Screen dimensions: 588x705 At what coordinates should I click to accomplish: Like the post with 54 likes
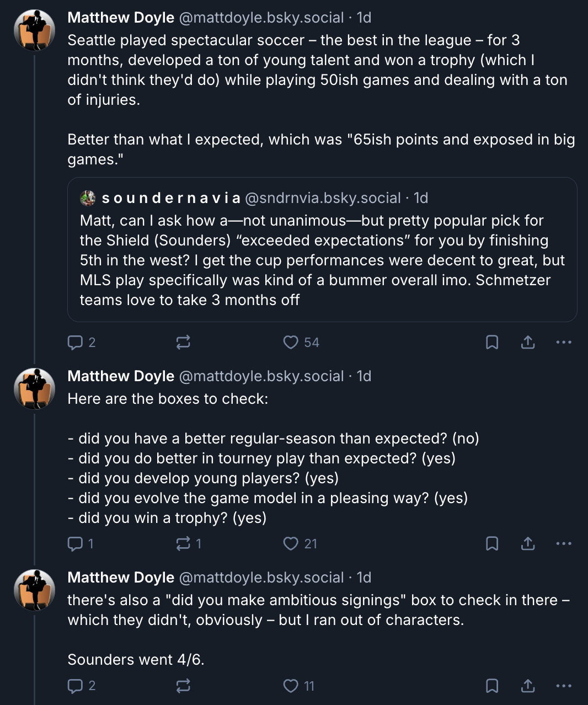coord(291,343)
